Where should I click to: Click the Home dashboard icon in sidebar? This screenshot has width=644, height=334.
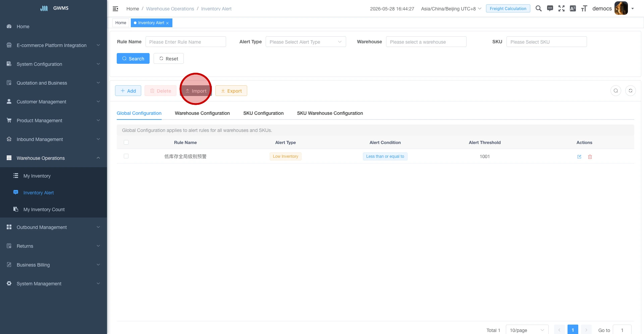(x=9, y=26)
